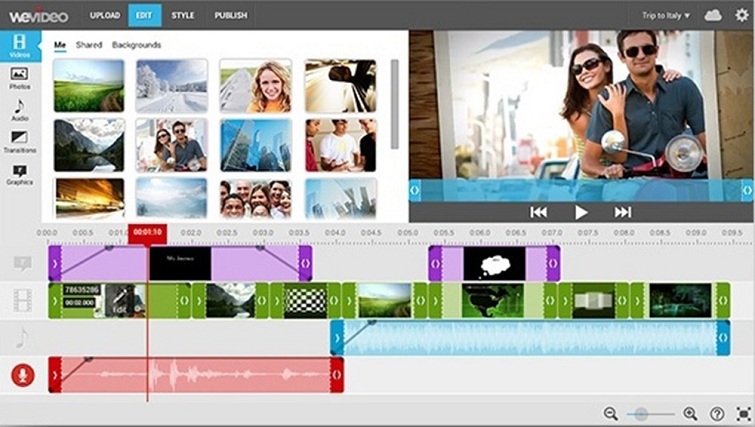Click the timeline zoom slider
Image resolution: width=755 pixels, height=427 pixels.
coord(650,413)
